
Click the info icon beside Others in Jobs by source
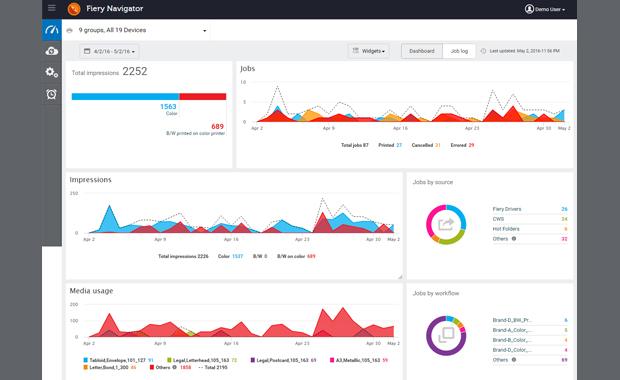point(514,239)
